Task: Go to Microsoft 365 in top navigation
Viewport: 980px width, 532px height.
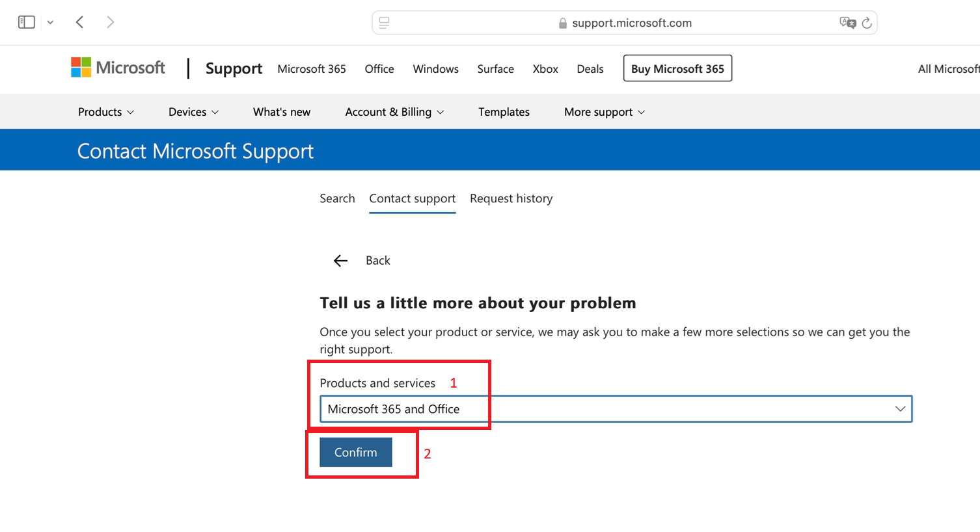Action: (312, 69)
